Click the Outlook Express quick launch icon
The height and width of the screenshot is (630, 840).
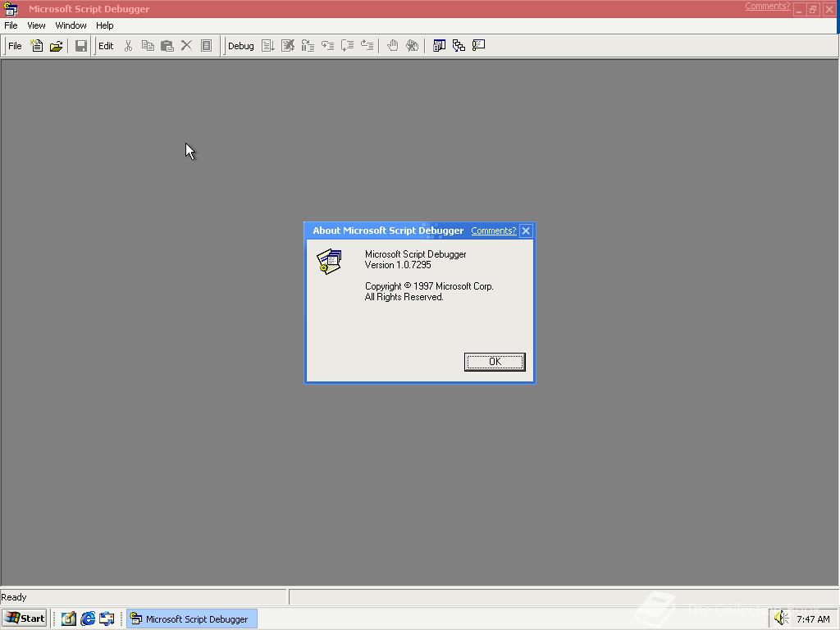click(x=107, y=619)
